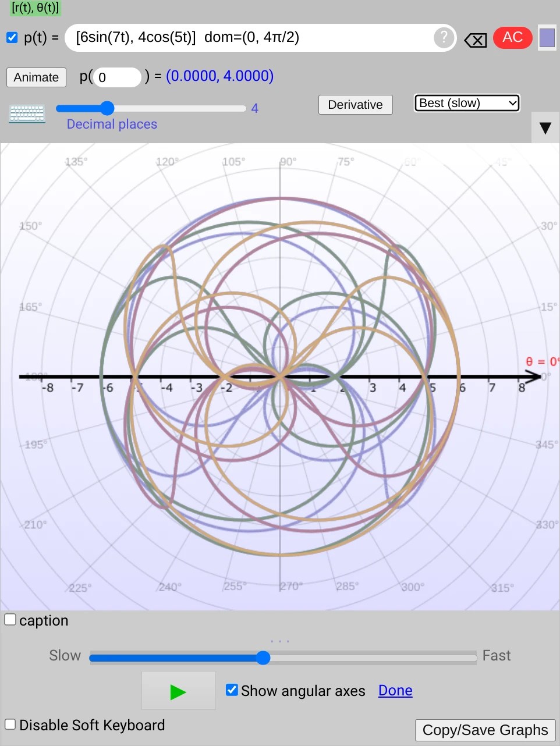Image resolution: width=560 pixels, height=746 pixels.
Task: Collapse the panel with the black triangle
Action: click(x=545, y=128)
